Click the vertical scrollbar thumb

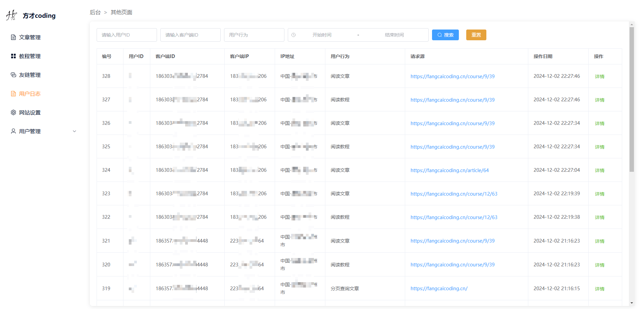[632, 99]
